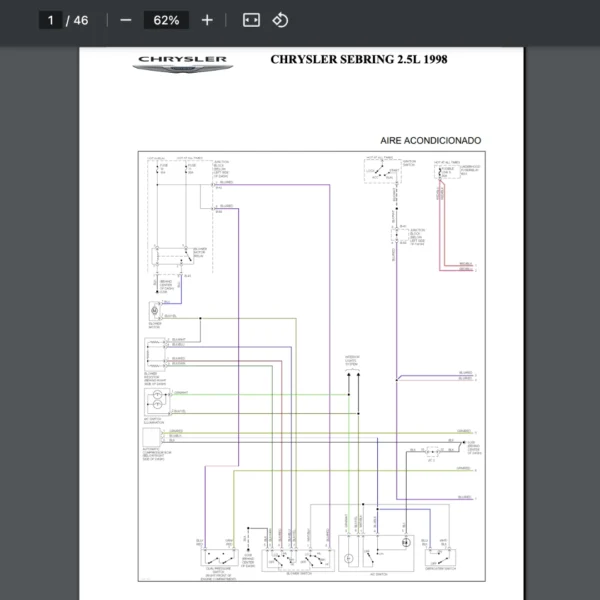Click the blower switch box at bottom
Viewport: 600px width, 600px height.
pos(294,559)
